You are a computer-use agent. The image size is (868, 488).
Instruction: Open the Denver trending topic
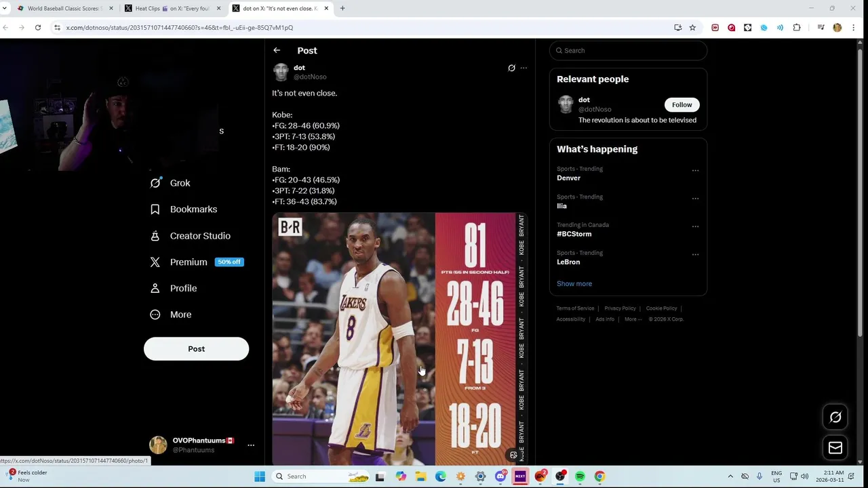pos(568,178)
